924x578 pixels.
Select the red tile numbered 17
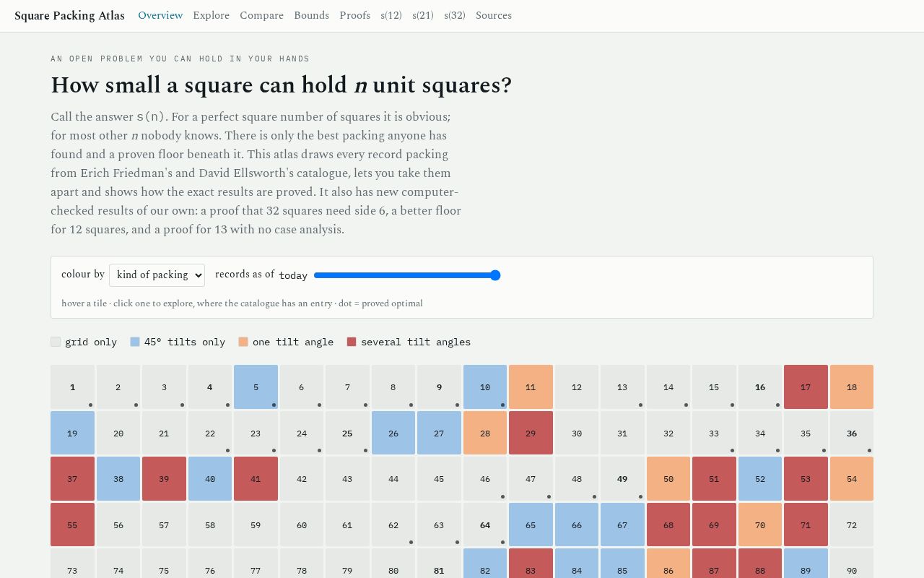coord(806,387)
